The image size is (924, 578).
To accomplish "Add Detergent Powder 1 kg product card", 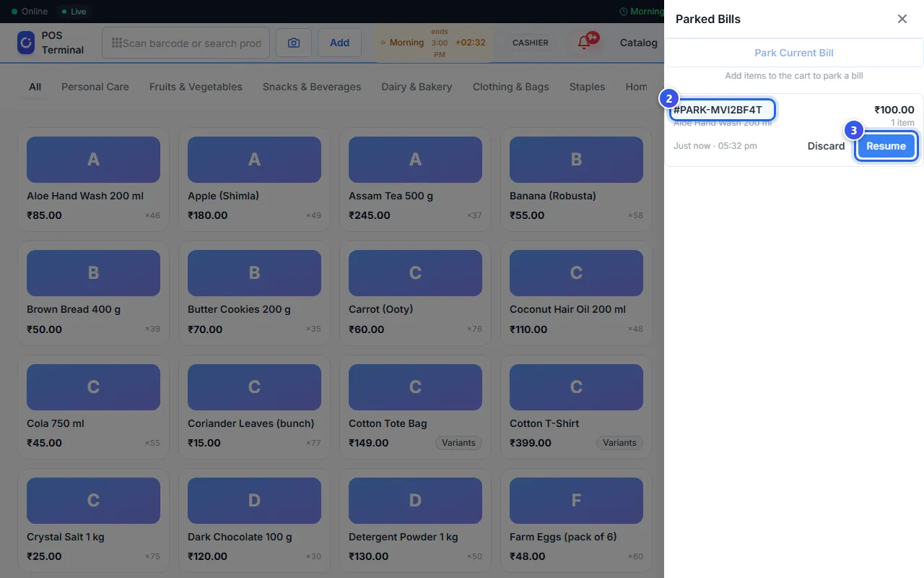I will [415, 520].
